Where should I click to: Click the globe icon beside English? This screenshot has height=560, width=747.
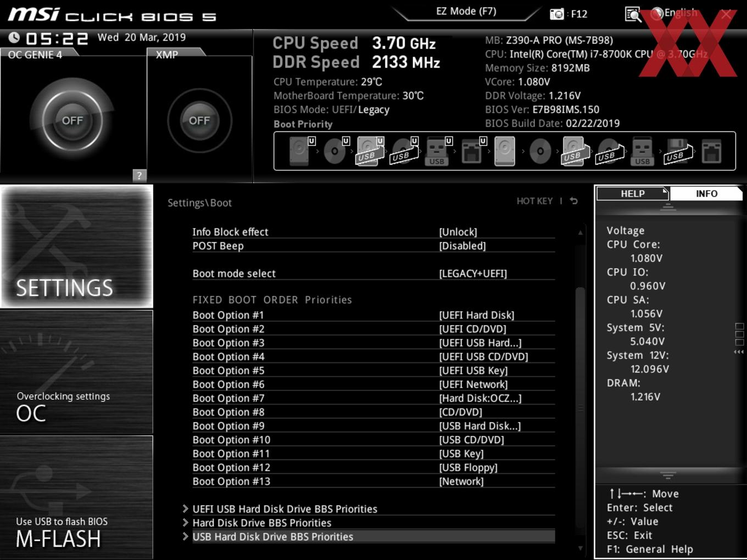pyautogui.click(x=657, y=13)
